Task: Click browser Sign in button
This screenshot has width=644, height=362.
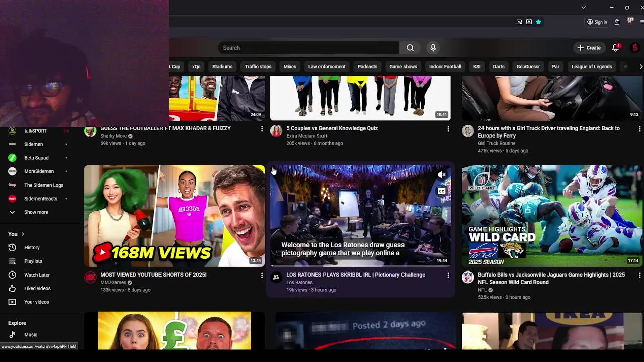Action: point(597,22)
